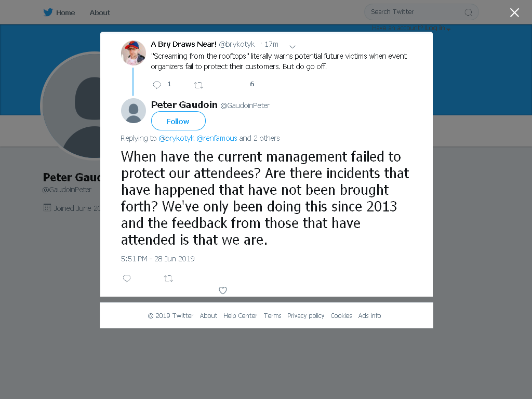
Task: Follow Peter Gaudoin
Action: pyautogui.click(x=178, y=121)
